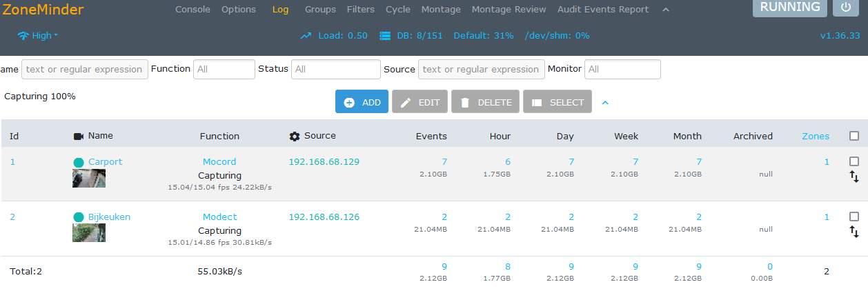Open the source link 192.168.68.126
Viewport: 868px width, 291px height.
point(324,217)
